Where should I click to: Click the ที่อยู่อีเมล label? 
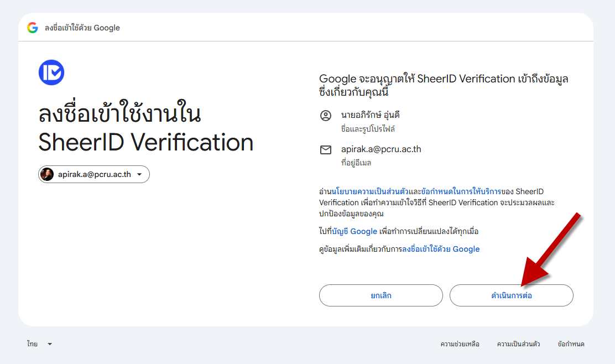pyautogui.click(x=356, y=163)
